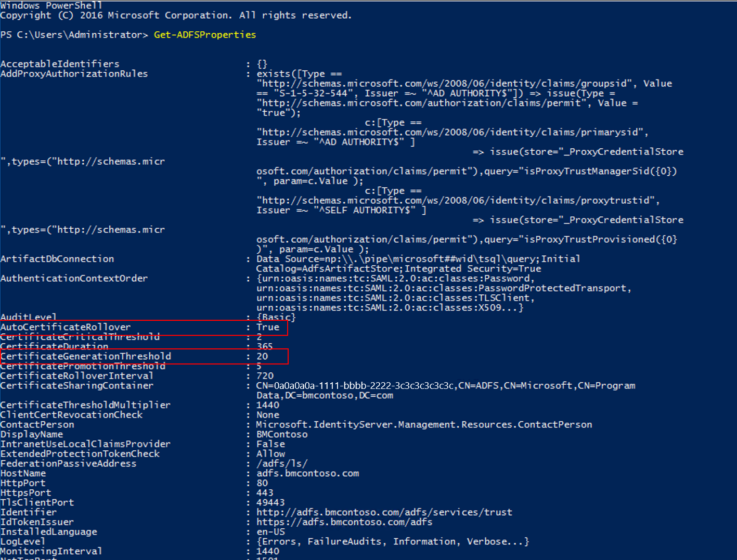Select the highlighted CertificateGenerationThreshold 20 value

pos(263,356)
